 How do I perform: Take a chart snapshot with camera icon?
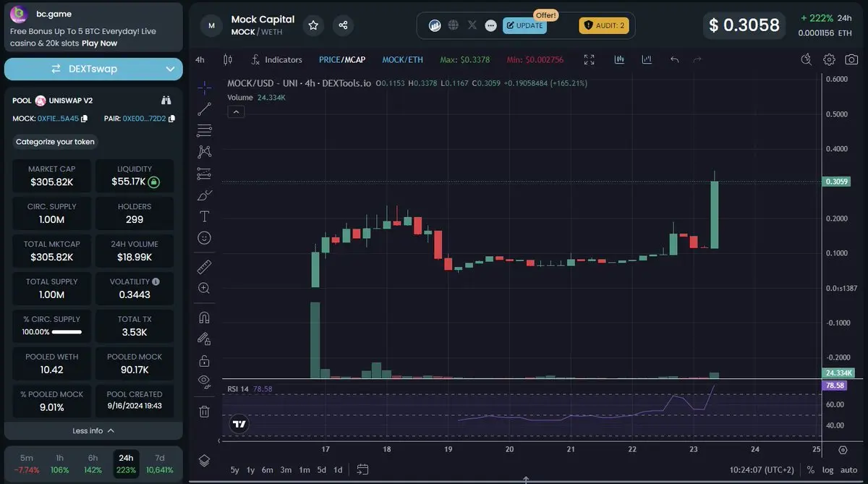pyautogui.click(x=852, y=59)
